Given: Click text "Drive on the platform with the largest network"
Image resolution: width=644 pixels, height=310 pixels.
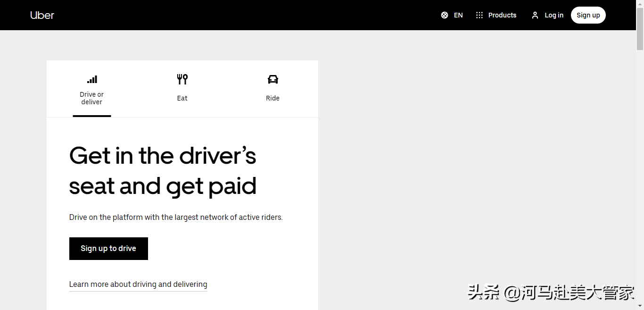Looking at the screenshot, I should [149, 218].
